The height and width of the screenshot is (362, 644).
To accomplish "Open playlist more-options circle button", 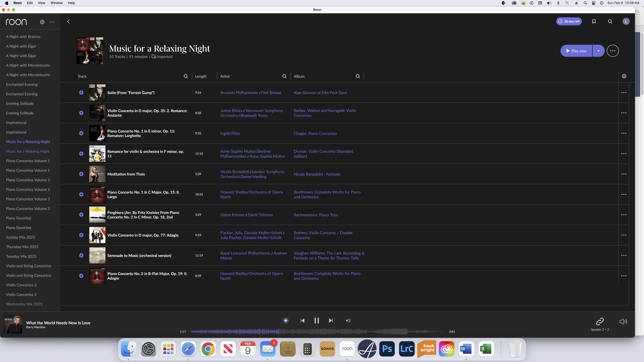I will tap(613, 51).
